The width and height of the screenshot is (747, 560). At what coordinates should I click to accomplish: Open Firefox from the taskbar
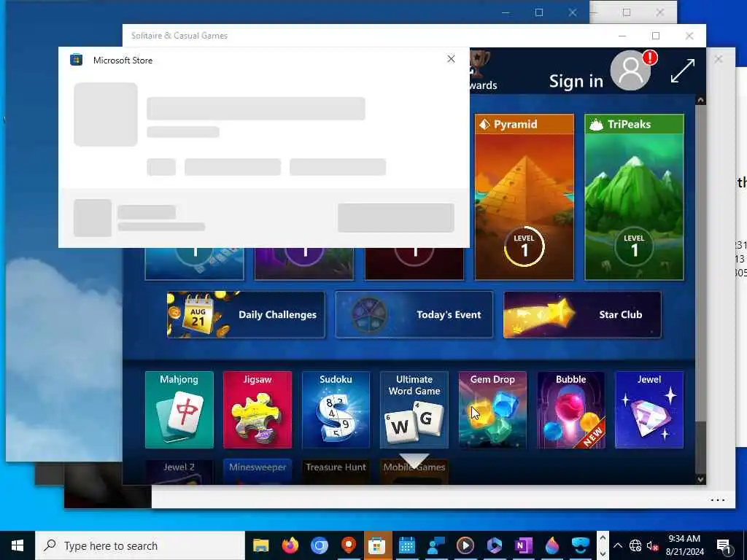coord(290,545)
